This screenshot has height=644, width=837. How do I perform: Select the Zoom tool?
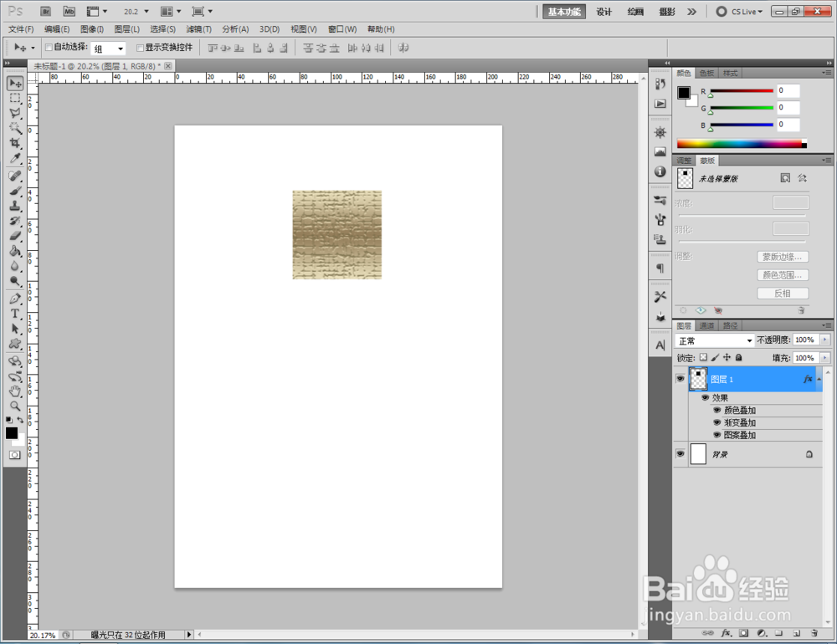[15, 406]
